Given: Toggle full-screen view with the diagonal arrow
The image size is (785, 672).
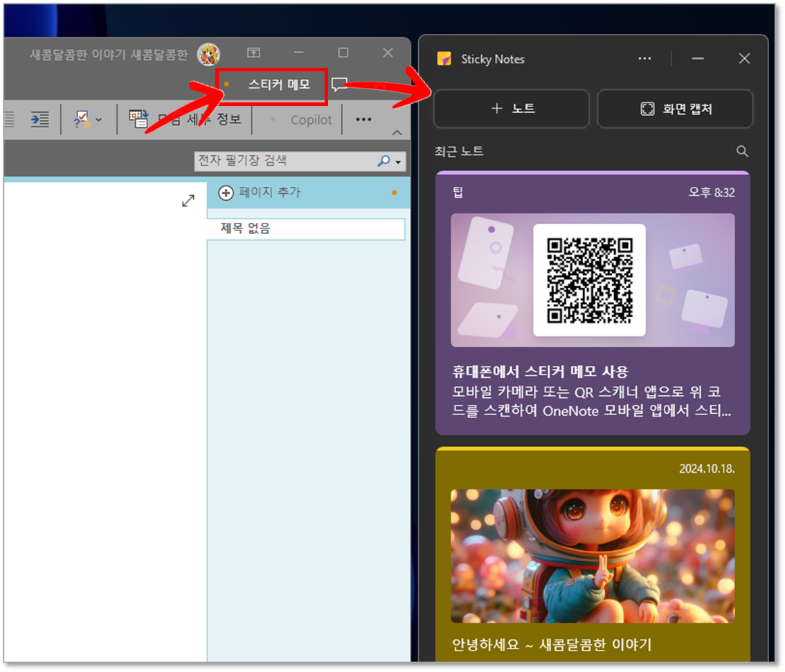Looking at the screenshot, I should click(188, 201).
